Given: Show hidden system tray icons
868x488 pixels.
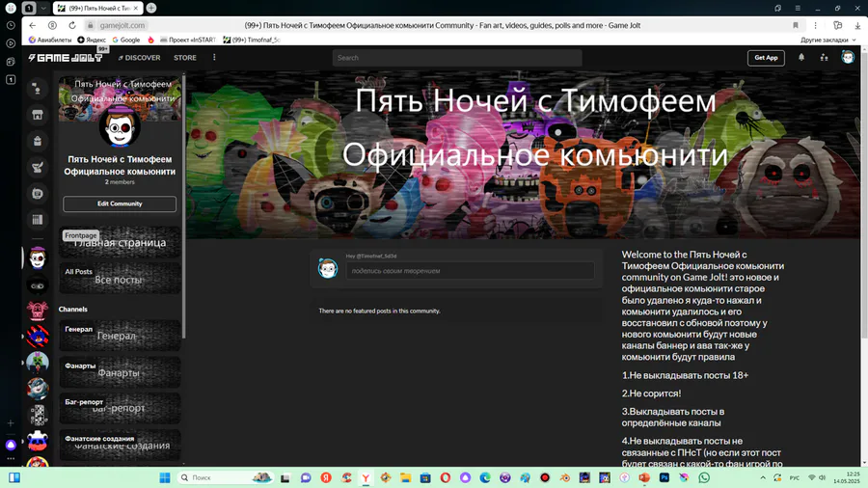Looking at the screenshot, I should pos(763,477).
